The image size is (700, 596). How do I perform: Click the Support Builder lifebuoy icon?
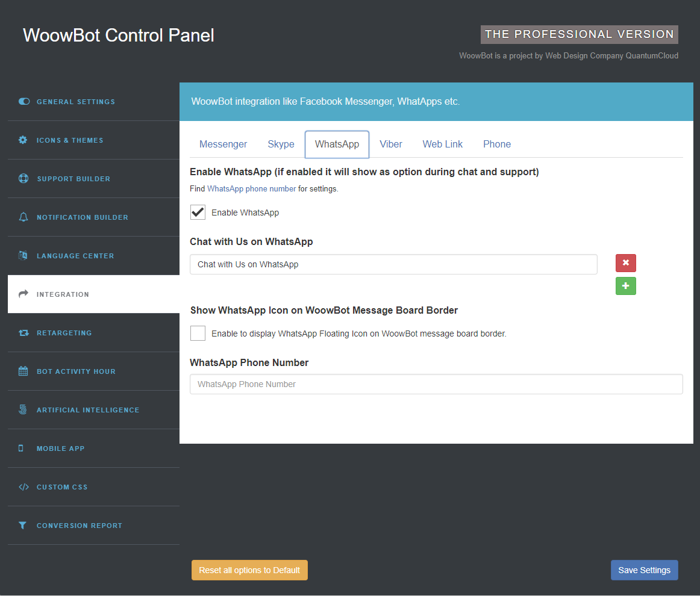(x=23, y=178)
